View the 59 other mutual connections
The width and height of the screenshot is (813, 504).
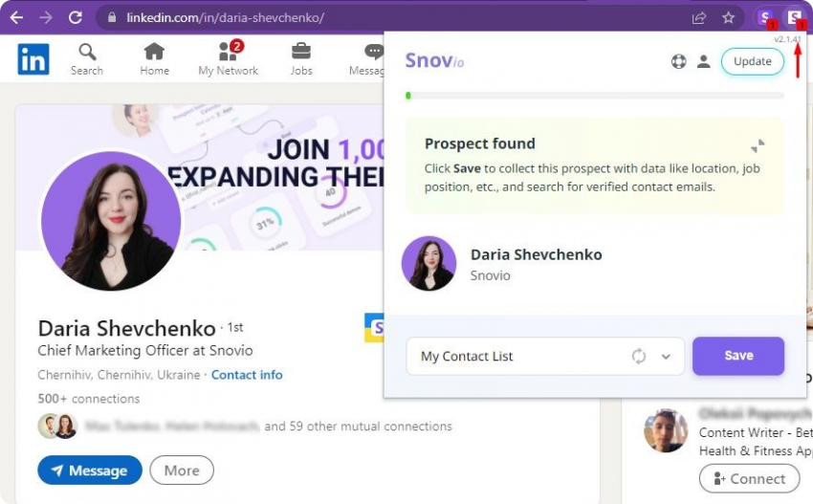359,427
